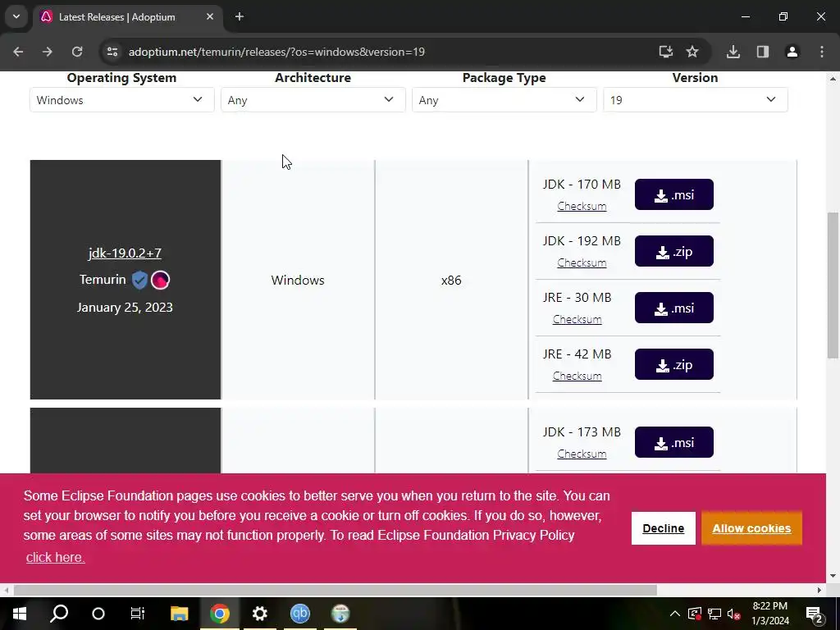Click the pink AQAvit badge icon

point(160,280)
